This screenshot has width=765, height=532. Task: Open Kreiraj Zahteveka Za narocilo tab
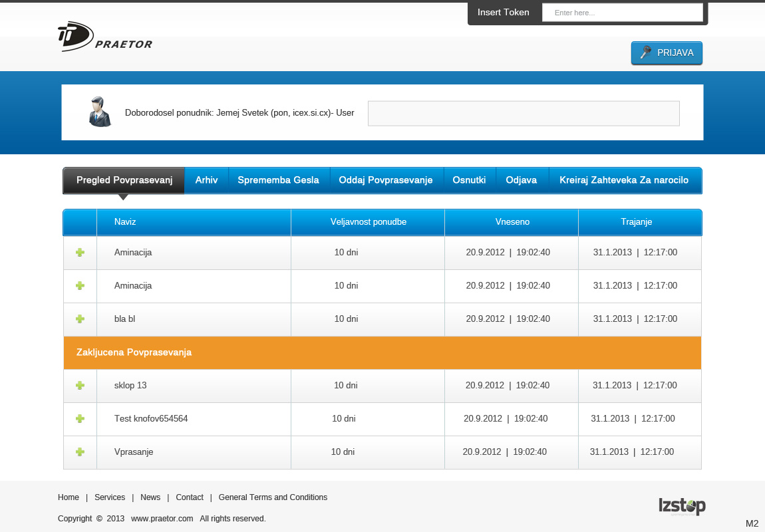[x=624, y=180]
